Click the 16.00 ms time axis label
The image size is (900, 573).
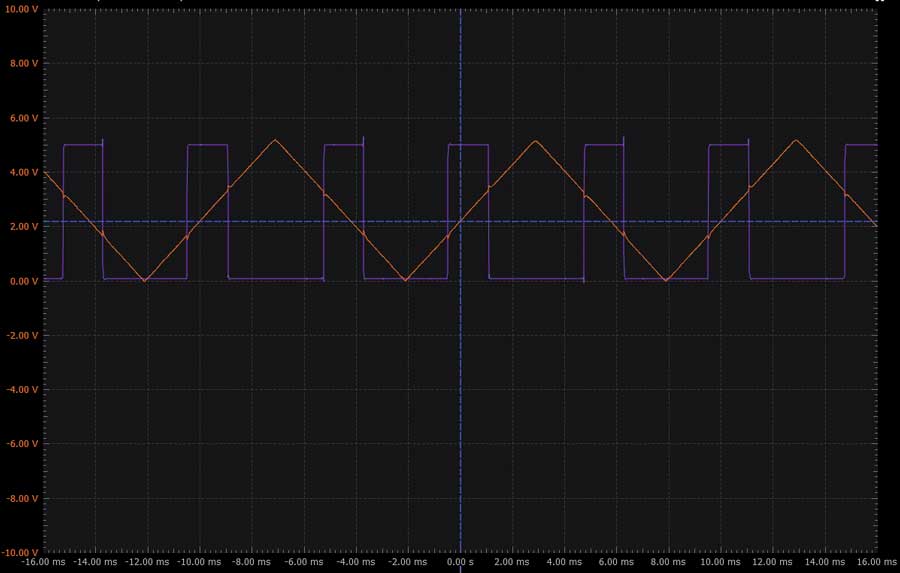(x=876, y=562)
